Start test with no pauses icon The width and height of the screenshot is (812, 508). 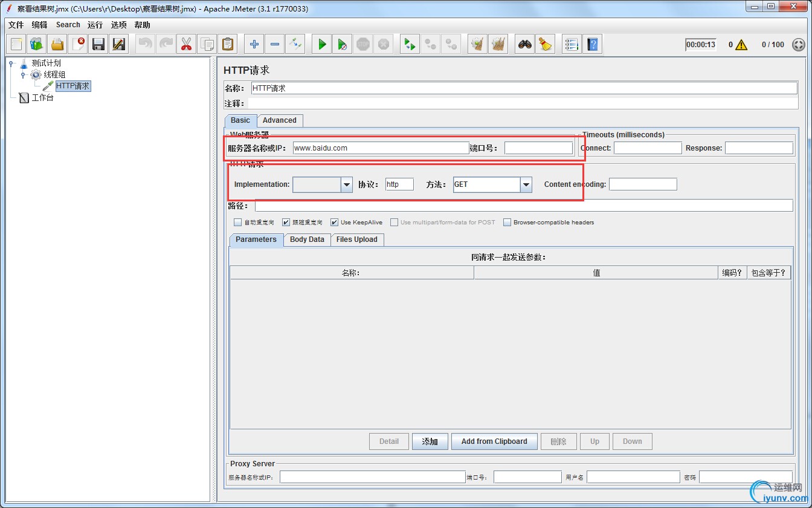pyautogui.click(x=343, y=44)
